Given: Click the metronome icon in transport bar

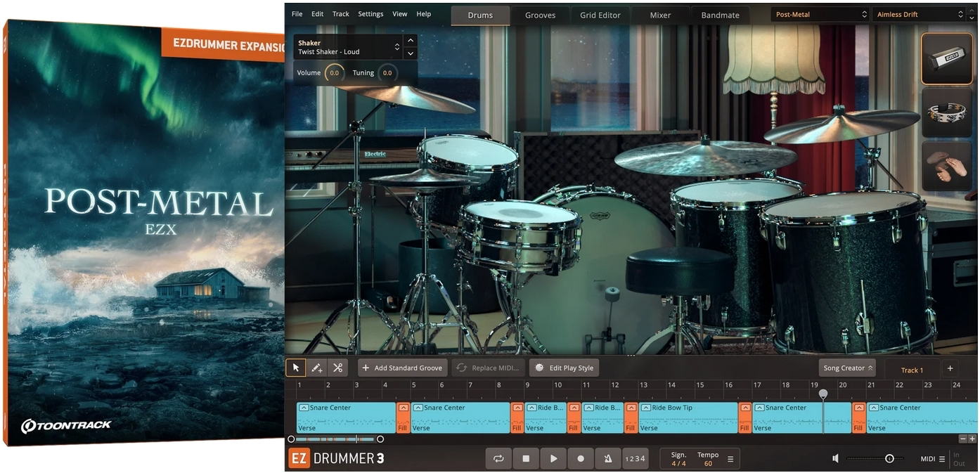Looking at the screenshot, I should 607,458.
